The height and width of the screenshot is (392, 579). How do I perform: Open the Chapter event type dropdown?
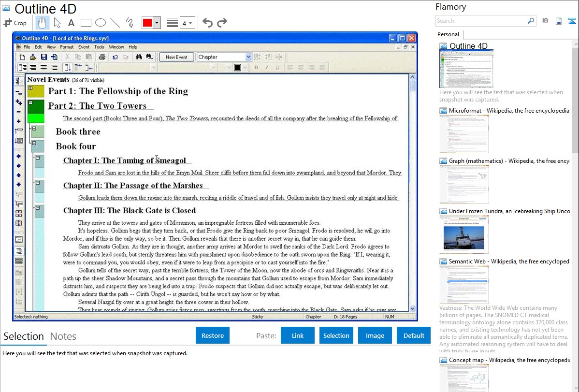pos(248,57)
